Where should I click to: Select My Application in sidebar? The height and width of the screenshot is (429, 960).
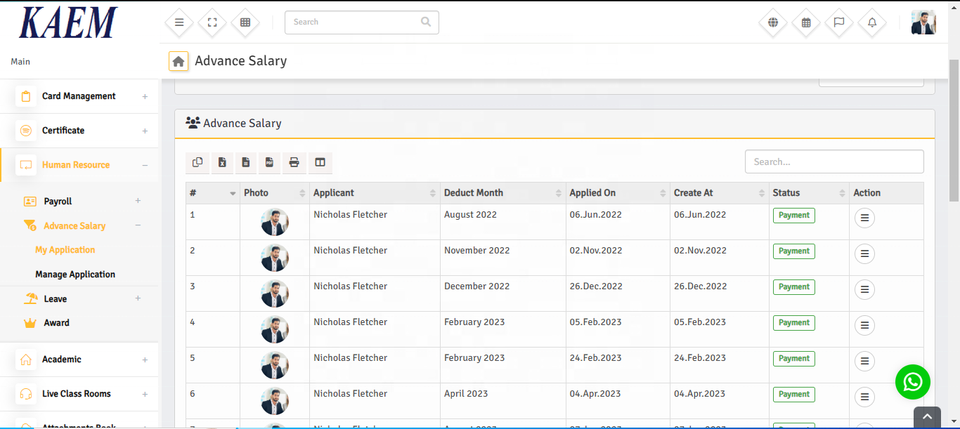tap(65, 250)
